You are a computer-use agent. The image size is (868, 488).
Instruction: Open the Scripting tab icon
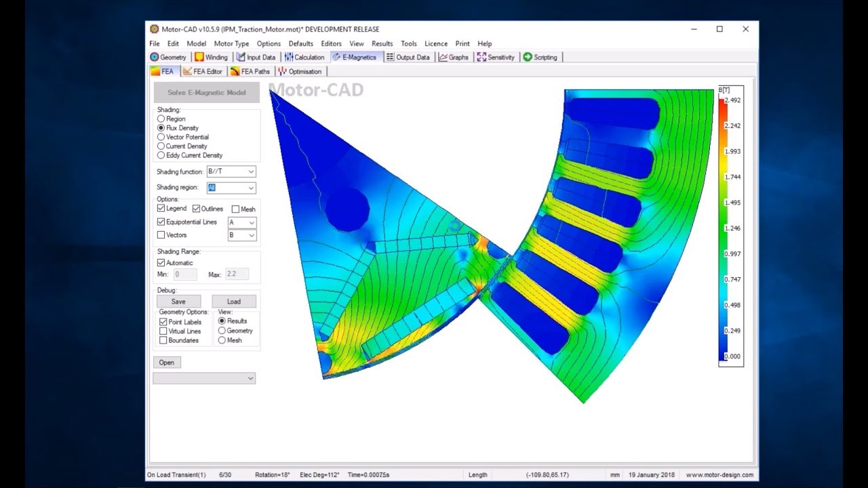(x=528, y=58)
